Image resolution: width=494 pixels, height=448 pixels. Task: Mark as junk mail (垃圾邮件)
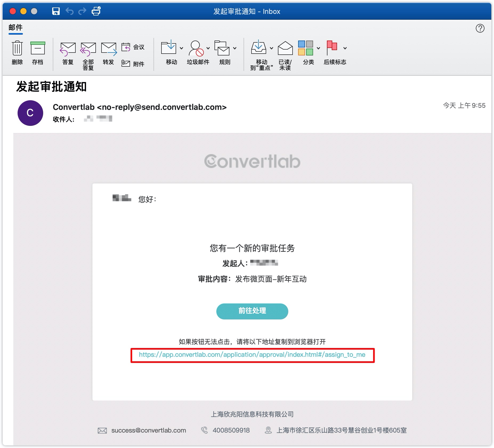(196, 48)
